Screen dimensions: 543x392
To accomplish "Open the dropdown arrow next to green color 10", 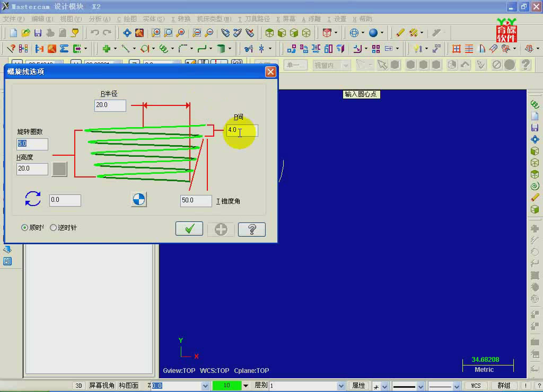I will (x=246, y=386).
